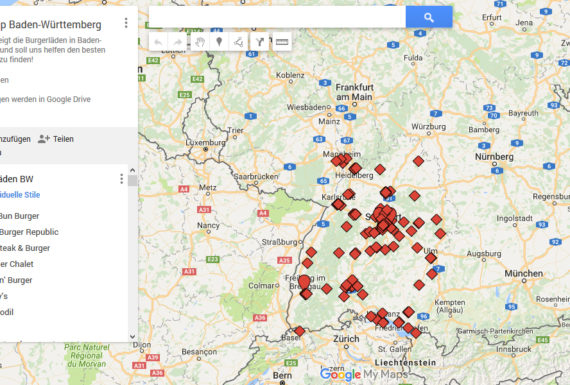This screenshot has width=570, height=385.
Task: Select the measure distance ruler tool
Action: 282,42
